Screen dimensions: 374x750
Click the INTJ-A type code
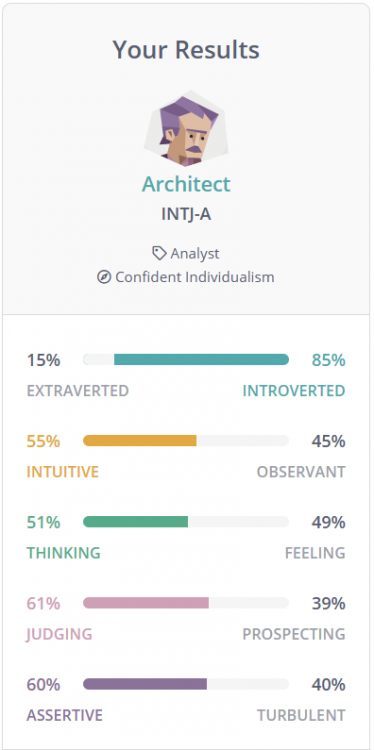186,214
